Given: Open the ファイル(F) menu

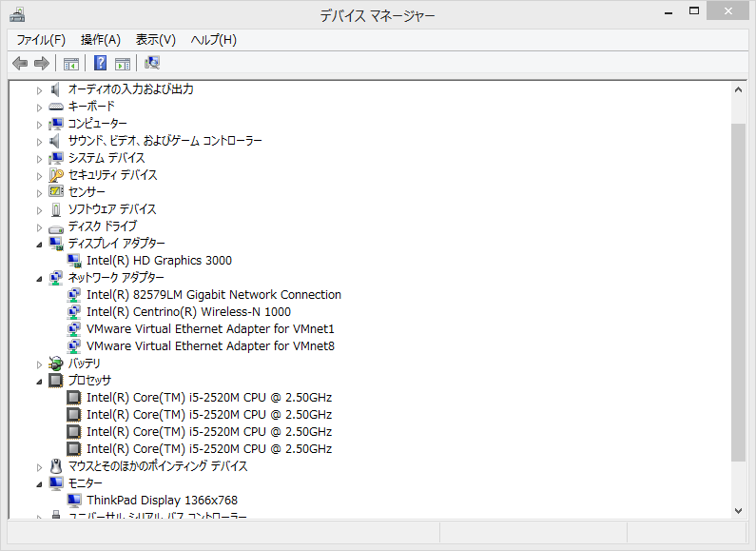Looking at the screenshot, I should click(41, 40).
